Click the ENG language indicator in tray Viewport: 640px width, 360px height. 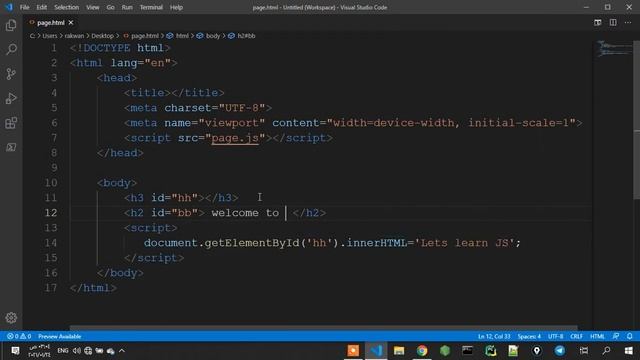[62, 351]
